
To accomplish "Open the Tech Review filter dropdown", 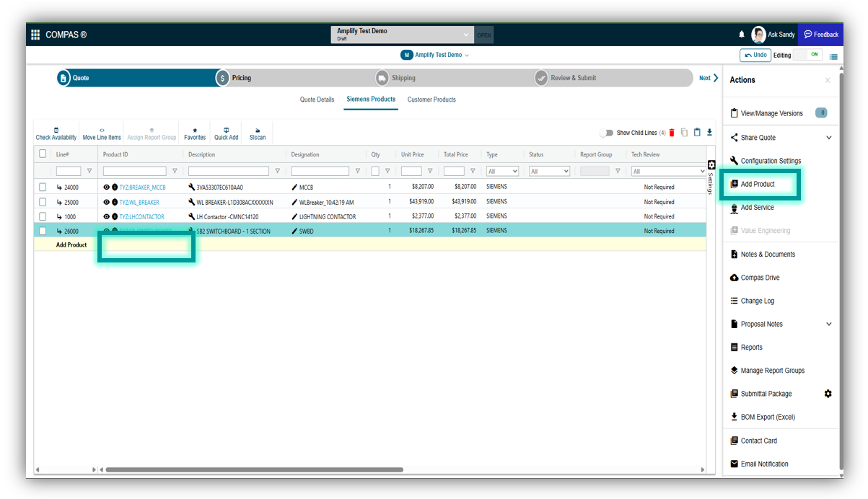I will (669, 171).
